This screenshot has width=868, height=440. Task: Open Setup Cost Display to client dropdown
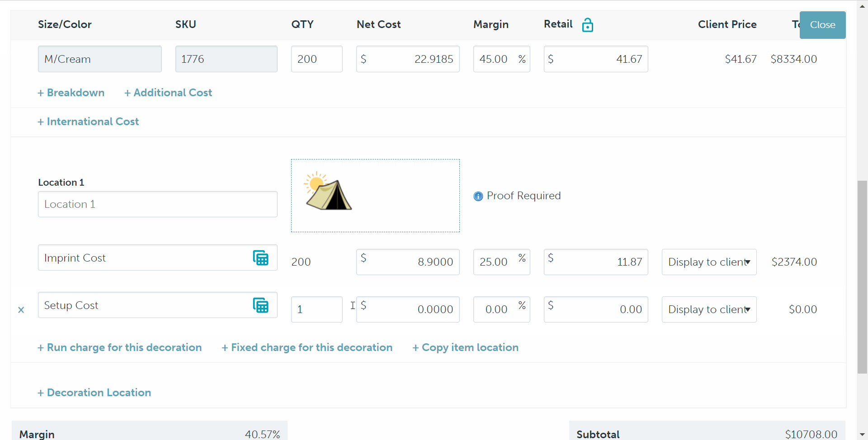point(708,309)
